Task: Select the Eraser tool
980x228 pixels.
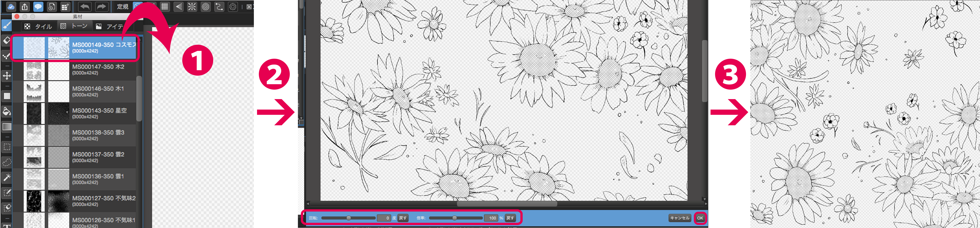Action: (x=7, y=40)
